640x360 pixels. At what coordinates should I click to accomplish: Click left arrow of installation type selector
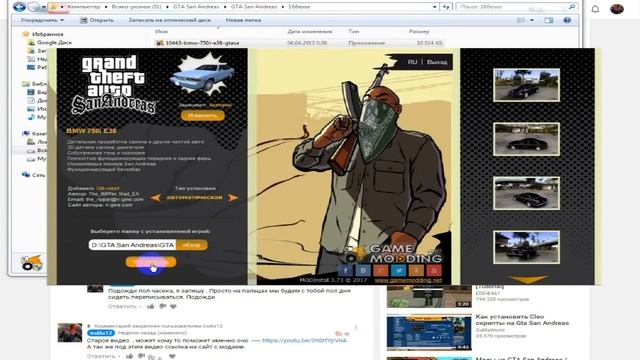pyautogui.click(x=156, y=198)
